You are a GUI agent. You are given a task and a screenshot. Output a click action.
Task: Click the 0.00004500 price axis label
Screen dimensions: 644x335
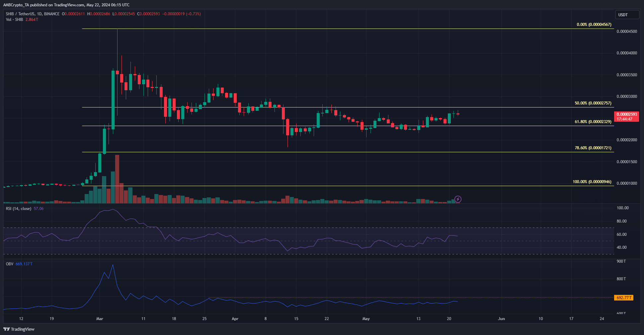pos(627,32)
